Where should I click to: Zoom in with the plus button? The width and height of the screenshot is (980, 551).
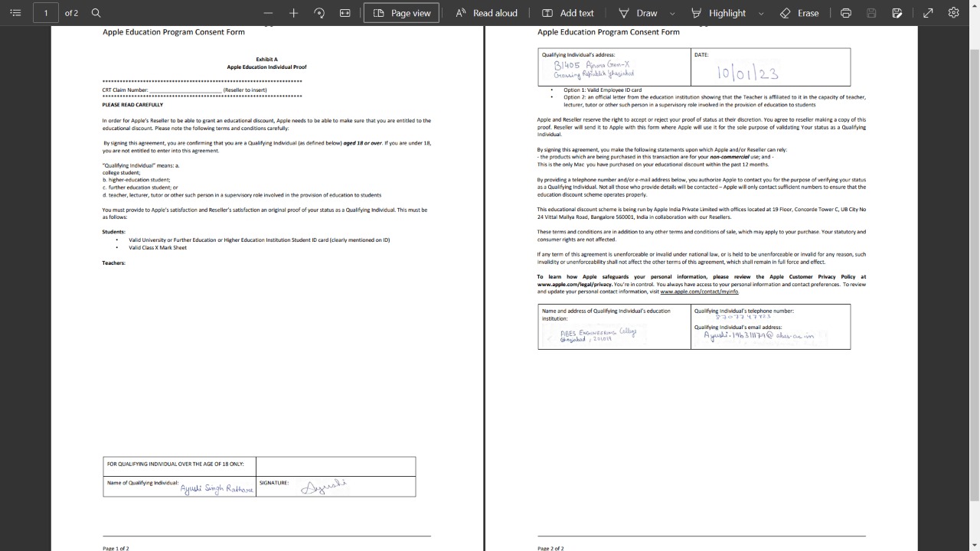(x=294, y=13)
